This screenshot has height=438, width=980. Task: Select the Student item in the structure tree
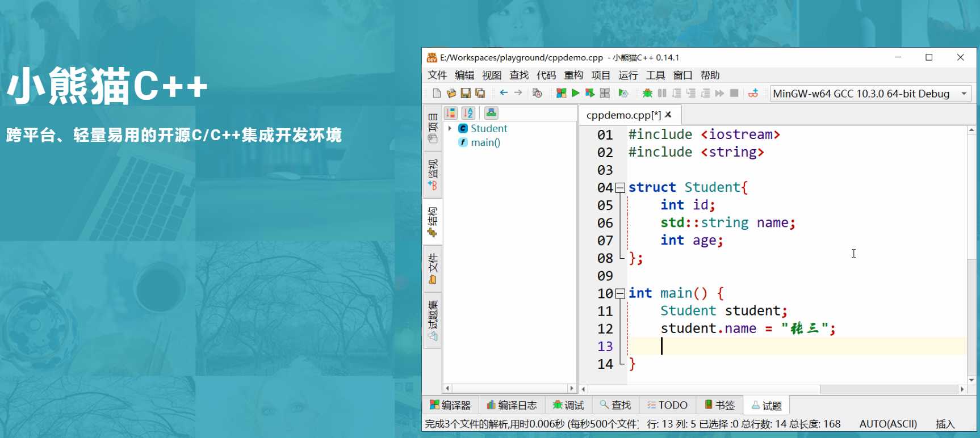(x=489, y=128)
